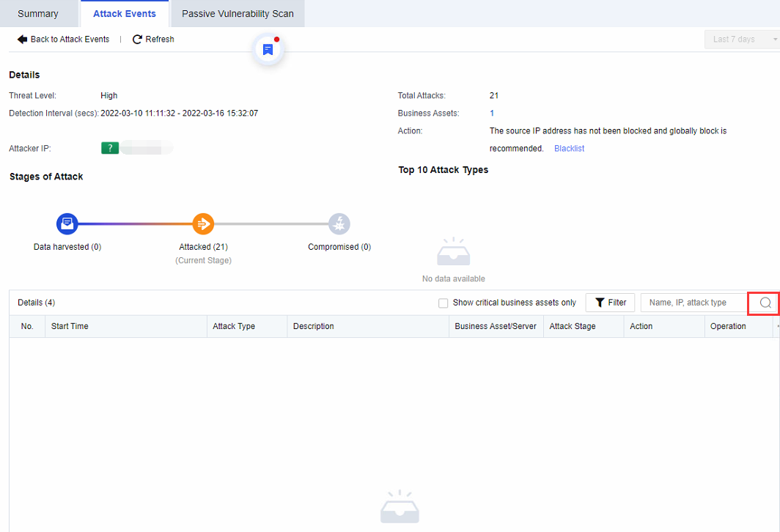The image size is (780, 532).
Task: Open the Passive Vulnerability Scan tab
Action: (x=238, y=14)
